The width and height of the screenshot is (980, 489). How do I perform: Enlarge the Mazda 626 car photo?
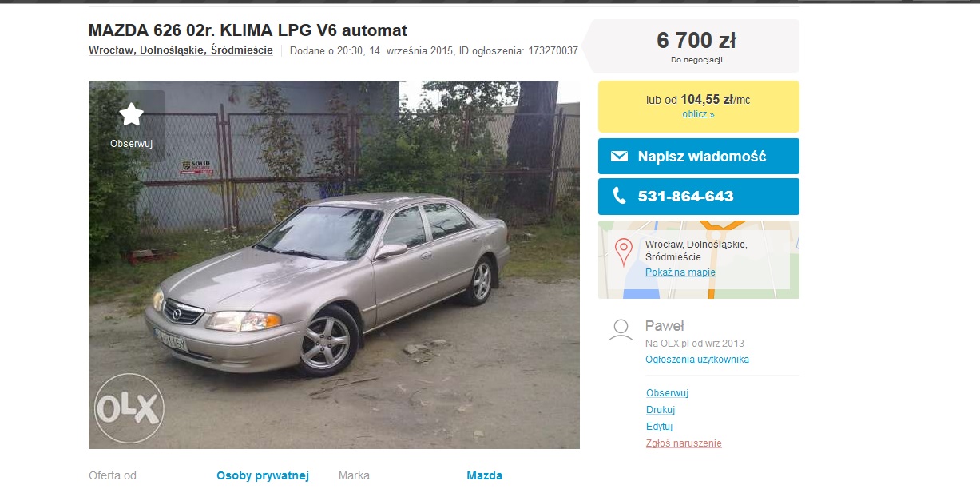pyautogui.click(x=334, y=264)
